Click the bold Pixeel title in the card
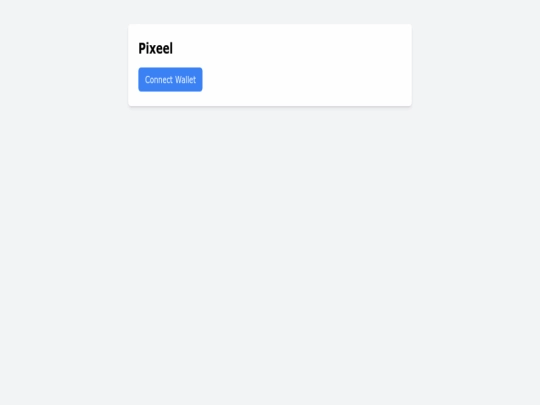540x405 pixels. click(155, 49)
